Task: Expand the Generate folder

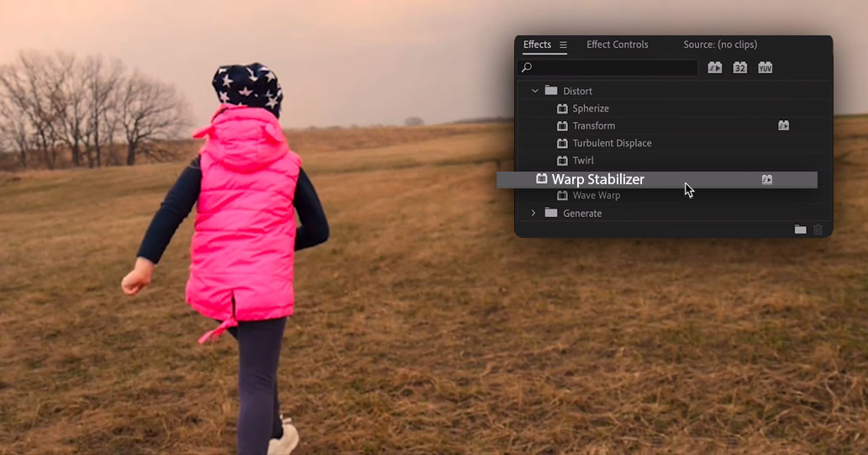Action: pyautogui.click(x=533, y=214)
